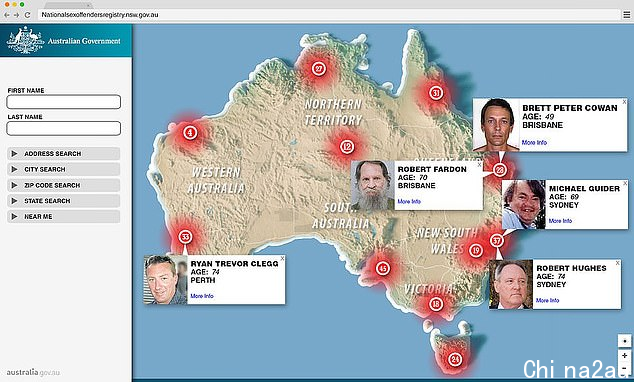Close the Michael Guider popup
The image size is (634, 382).
coord(625,184)
